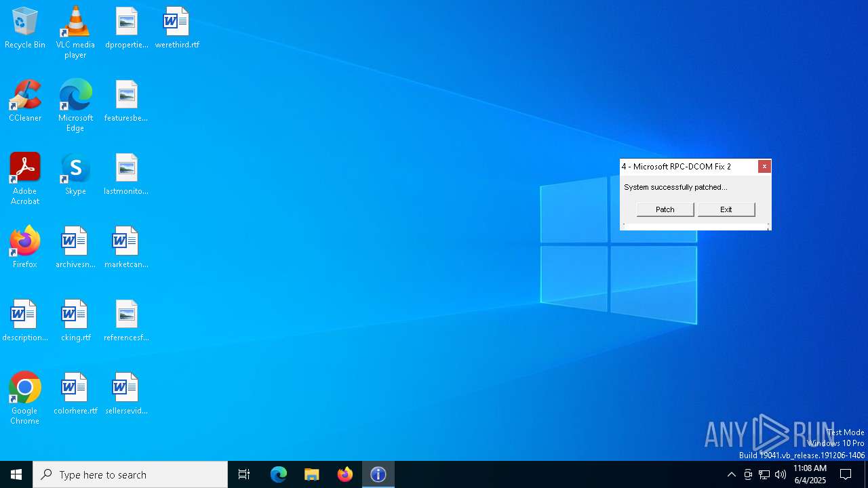Click the Meet Now tray icon

[x=748, y=474]
